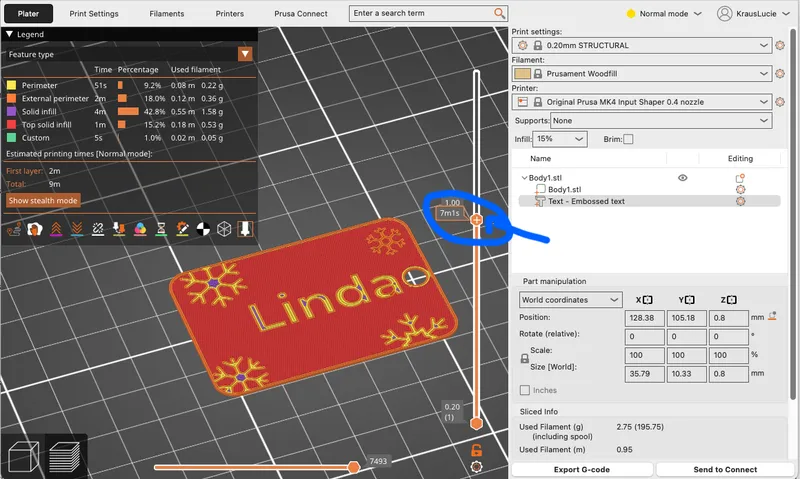800x479 pixels.
Task: Click the Export G-code button
Action: click(582, 469)
